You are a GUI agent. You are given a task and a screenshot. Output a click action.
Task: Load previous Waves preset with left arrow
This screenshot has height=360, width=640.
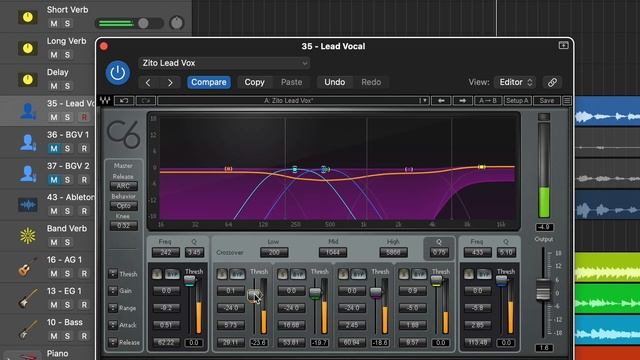click(x=441, y=100)
